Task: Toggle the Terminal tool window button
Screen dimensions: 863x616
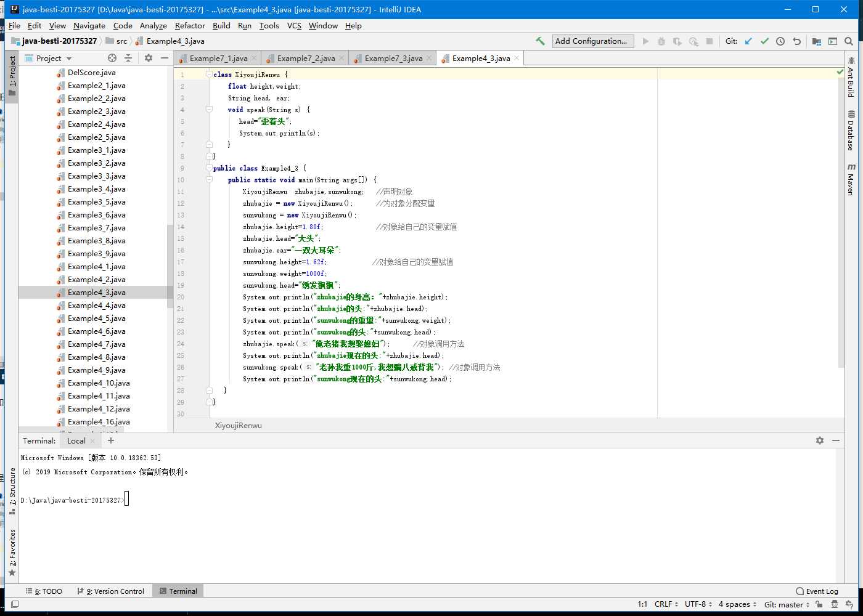Action: 178,591
